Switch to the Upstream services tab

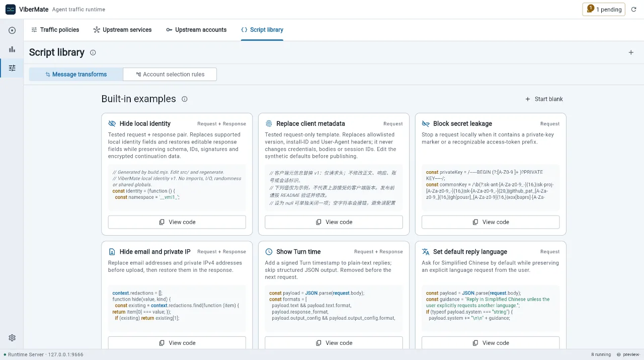point(122,30)
